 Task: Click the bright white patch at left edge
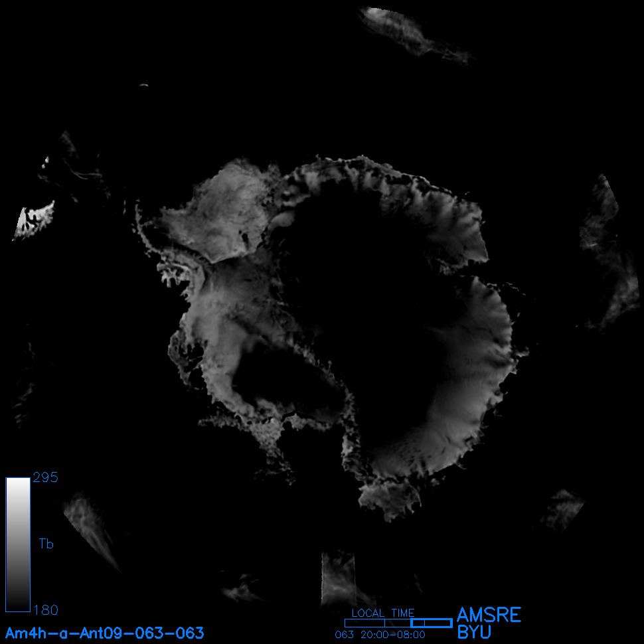[x=33, y=220]
